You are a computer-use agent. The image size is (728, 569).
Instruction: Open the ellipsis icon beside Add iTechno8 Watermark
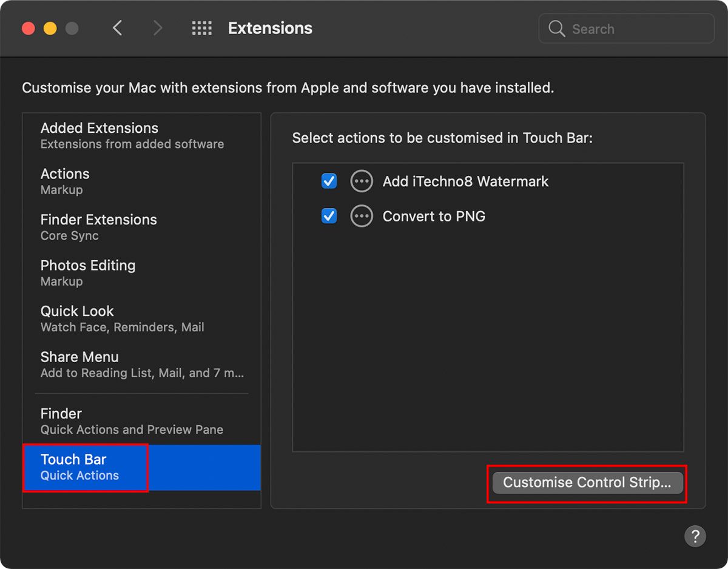[x=362, y=181]
